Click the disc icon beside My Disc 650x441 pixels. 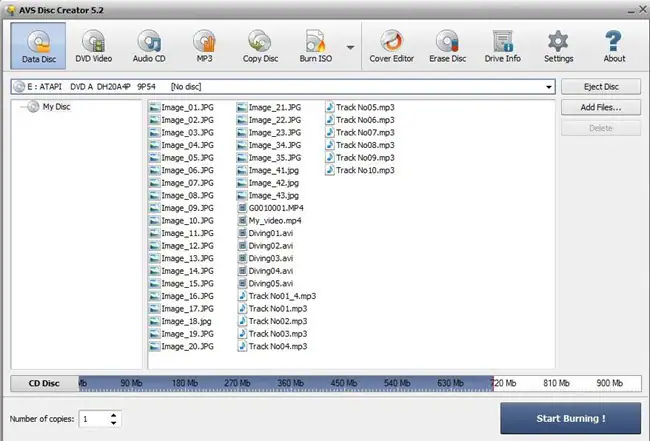point(33,107)
